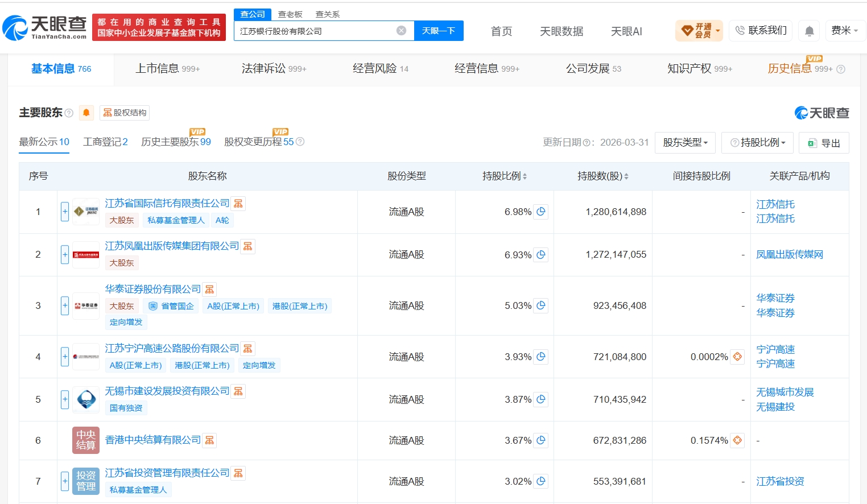
Task: Open equity structure for 江苏省国际信托有限责任公司
Action: coord(238,204)
